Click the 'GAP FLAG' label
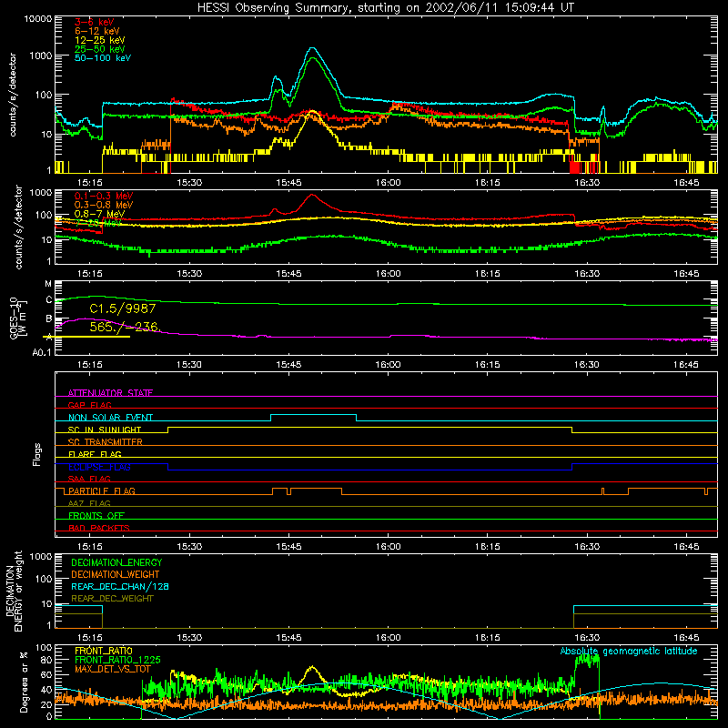Viewport: 728px width, 728px height. 89,405
